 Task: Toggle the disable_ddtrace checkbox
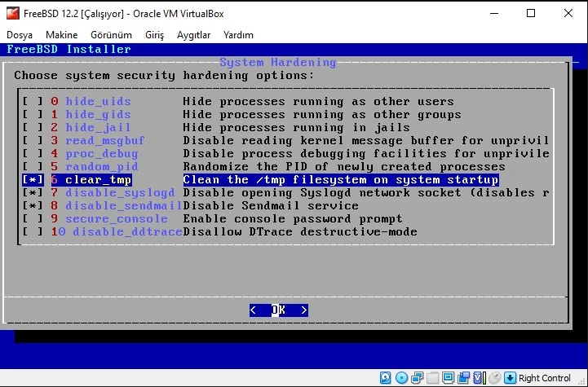coord(33,231)
